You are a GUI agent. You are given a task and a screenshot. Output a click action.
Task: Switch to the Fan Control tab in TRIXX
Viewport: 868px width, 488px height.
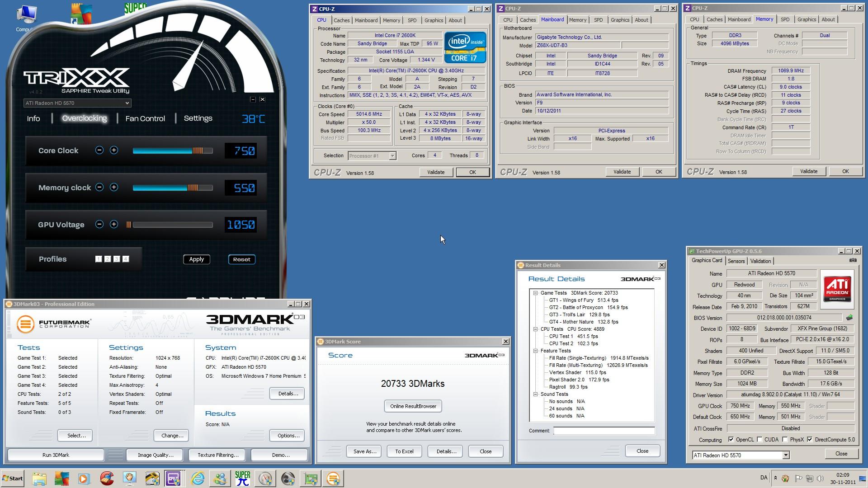click(x=145, y=118)
